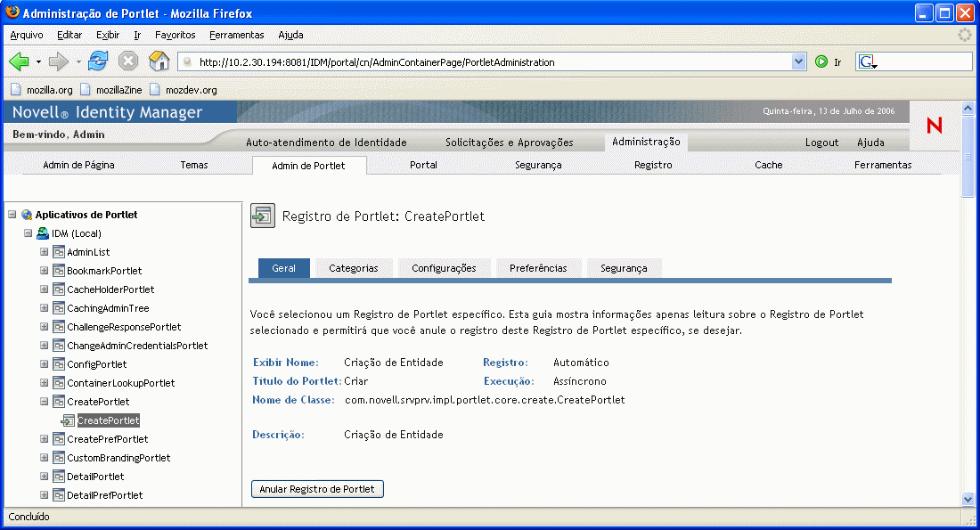The image size is (980, 530).
Task: Click the mozilla.org bookmark page icon
Action: [x=16, y=89]
